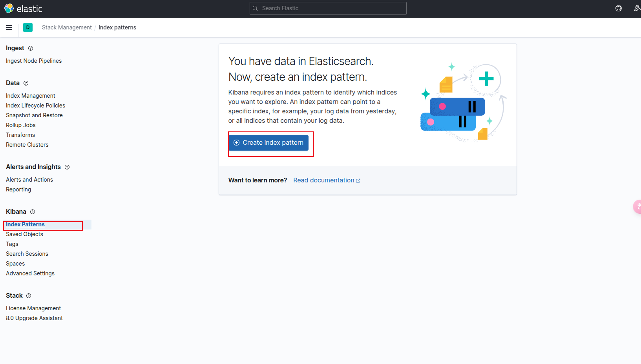Open Search Sessions
641x364 pixels.
tap(27, 254)
